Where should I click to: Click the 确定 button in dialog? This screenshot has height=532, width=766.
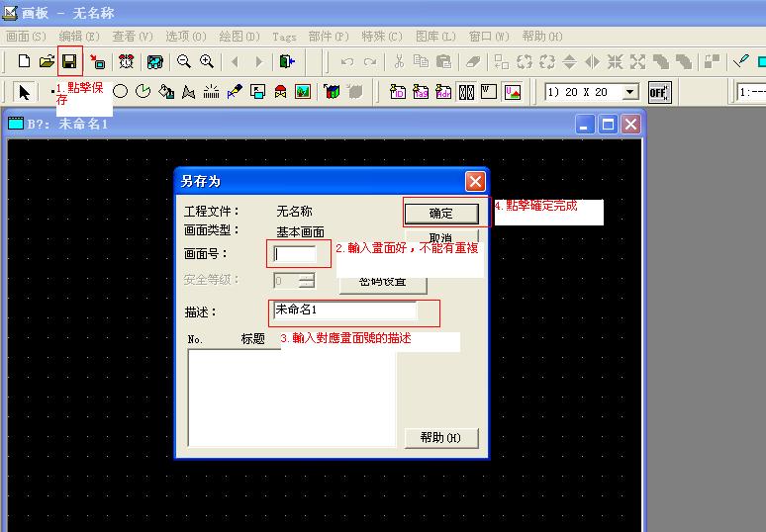tap(440, 213)
